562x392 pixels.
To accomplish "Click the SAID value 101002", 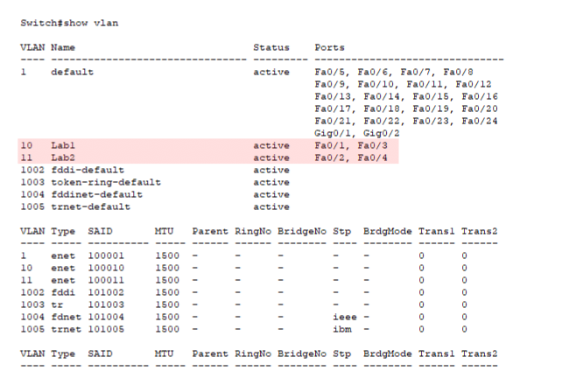I will point(106,292).
